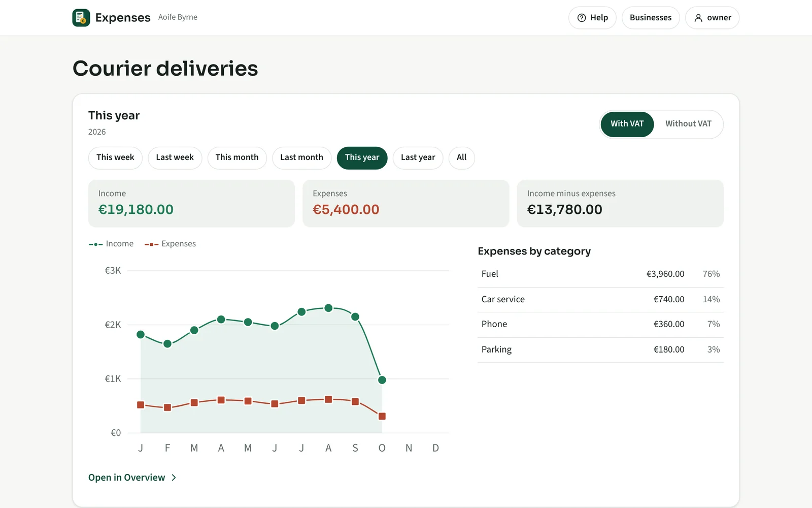Select the This week period
Viewport: 812px width, 508px height.
115,157
